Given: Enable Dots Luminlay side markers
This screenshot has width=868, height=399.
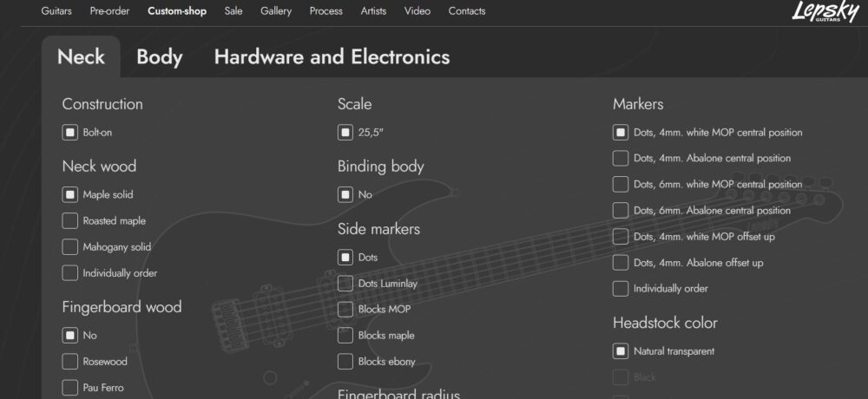Looking at the screenshot, I should click(345, 284).
